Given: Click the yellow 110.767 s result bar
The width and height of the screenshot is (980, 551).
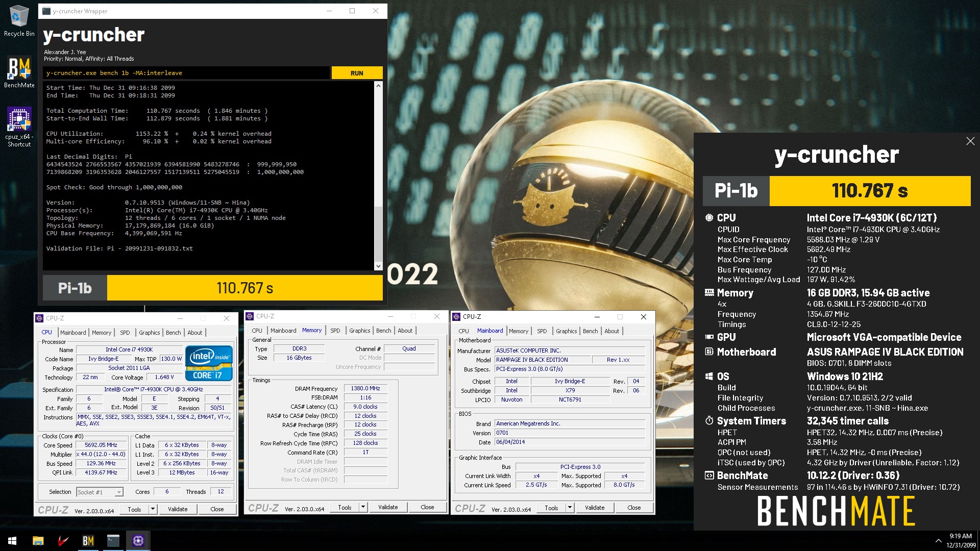Looking at the screenshot, I should pyautogui.click(x=245, y=288).
